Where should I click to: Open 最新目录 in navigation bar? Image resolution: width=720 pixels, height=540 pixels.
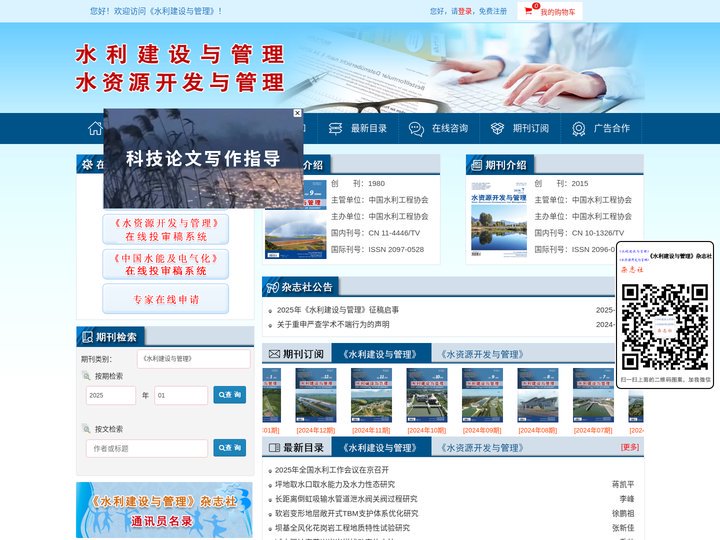(x=369, y=129)
